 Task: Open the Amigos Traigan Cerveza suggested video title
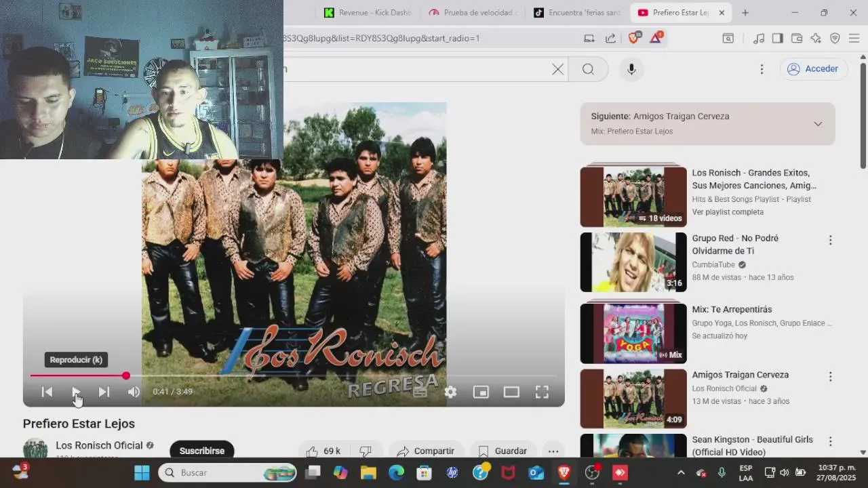741,375
